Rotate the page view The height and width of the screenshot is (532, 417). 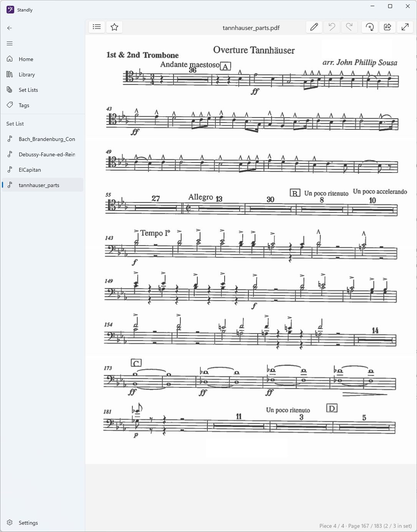coord(370,27)
